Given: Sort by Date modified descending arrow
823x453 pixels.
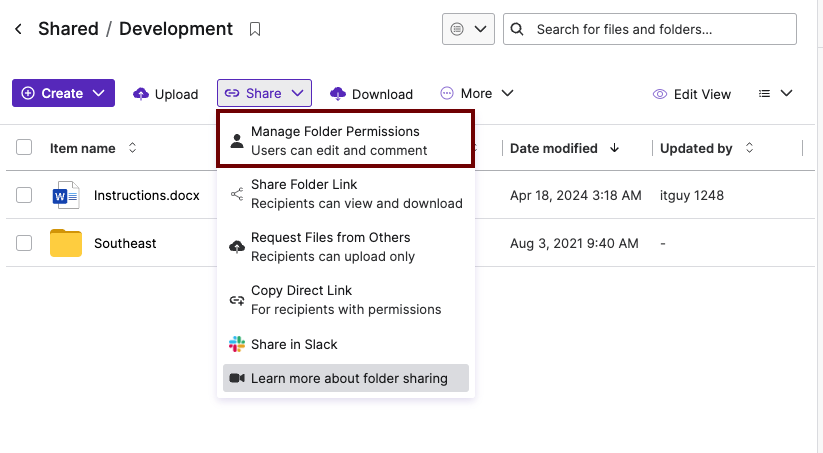Looking at the screenshot, I should coord(614,148).
